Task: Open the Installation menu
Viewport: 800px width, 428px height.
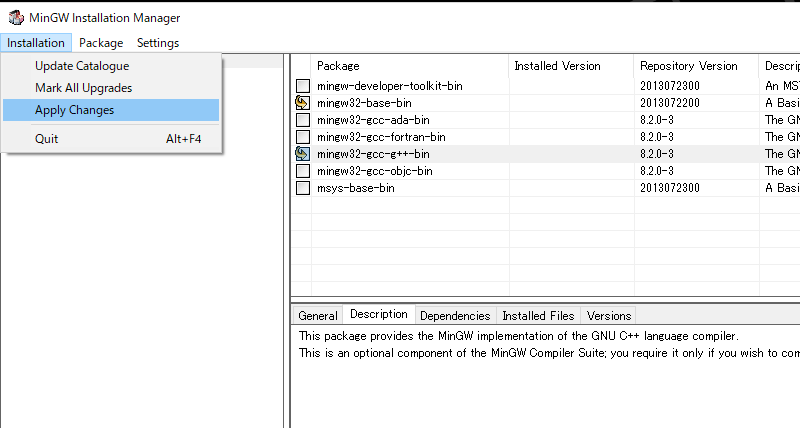Action: point(36,43)
